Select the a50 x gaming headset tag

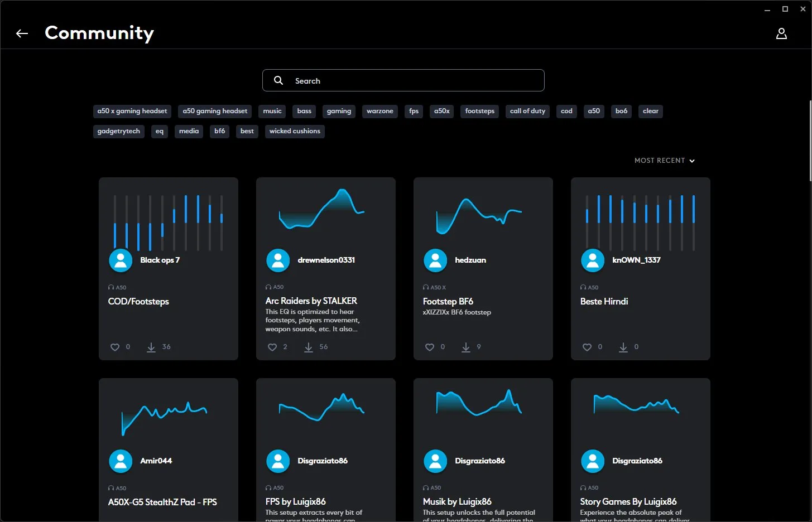click(132, 111)
